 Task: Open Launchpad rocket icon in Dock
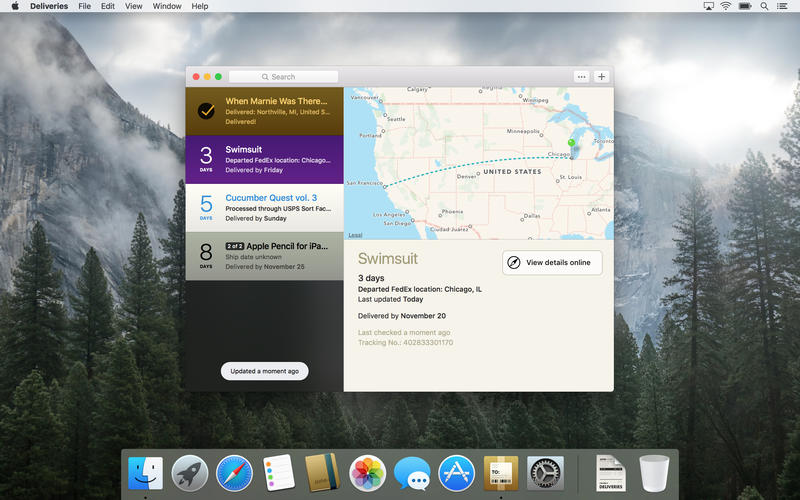pos(190,472)
